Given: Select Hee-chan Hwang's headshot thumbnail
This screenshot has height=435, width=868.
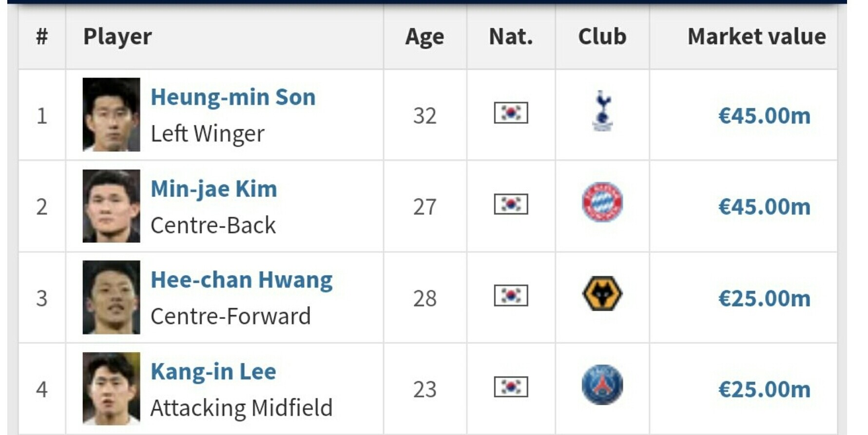Looking at the screenshot, I should 112,297.
